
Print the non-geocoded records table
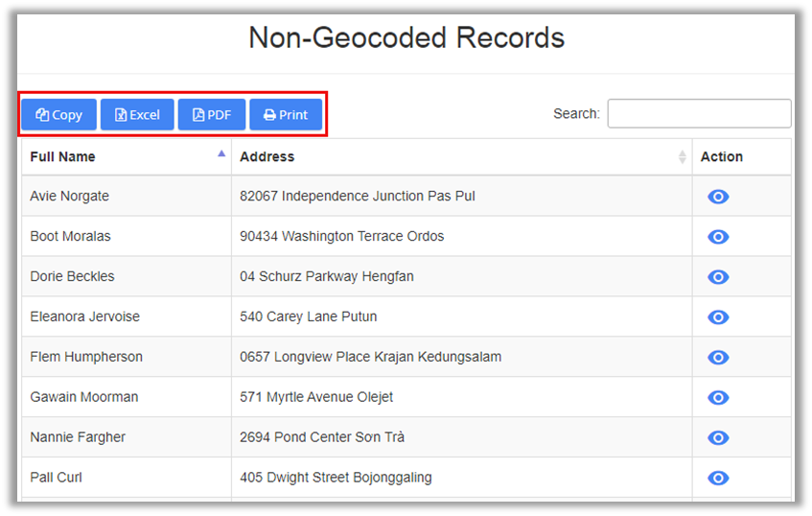coord(286,114)
